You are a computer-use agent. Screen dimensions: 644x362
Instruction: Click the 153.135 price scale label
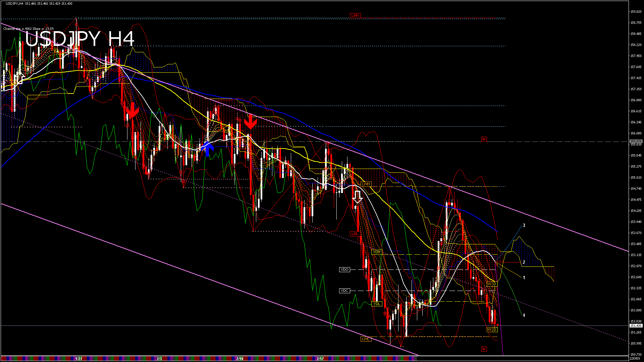[x=636, y=255]
